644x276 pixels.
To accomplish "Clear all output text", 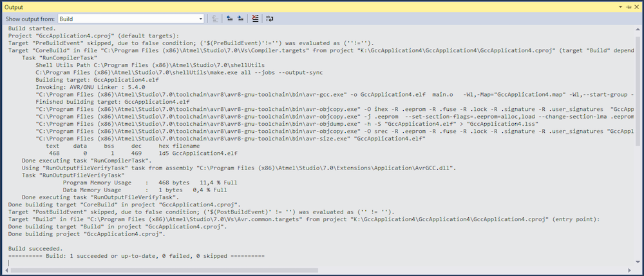I will 255,19.
